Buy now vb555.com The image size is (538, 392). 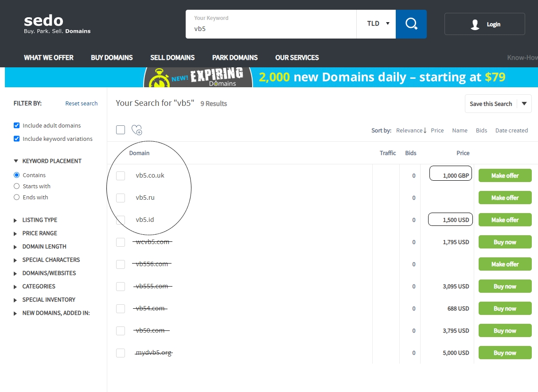[505, 286]
